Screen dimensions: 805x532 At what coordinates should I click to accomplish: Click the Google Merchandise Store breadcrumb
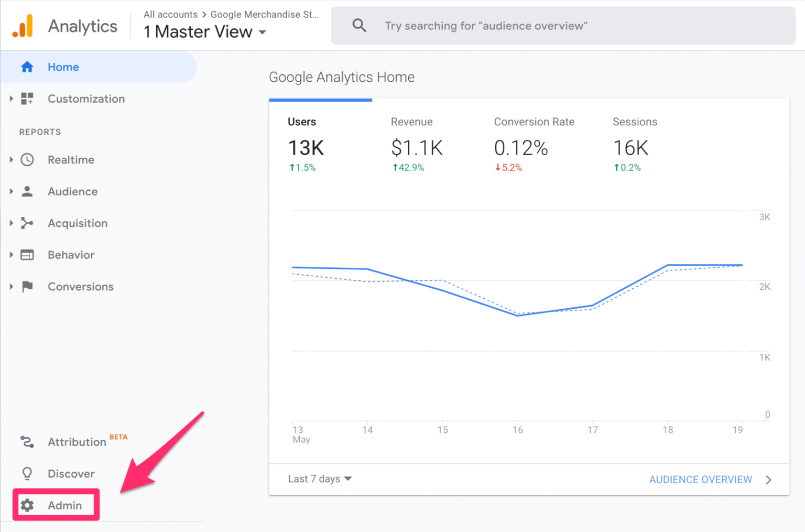(x=264, y=14)
